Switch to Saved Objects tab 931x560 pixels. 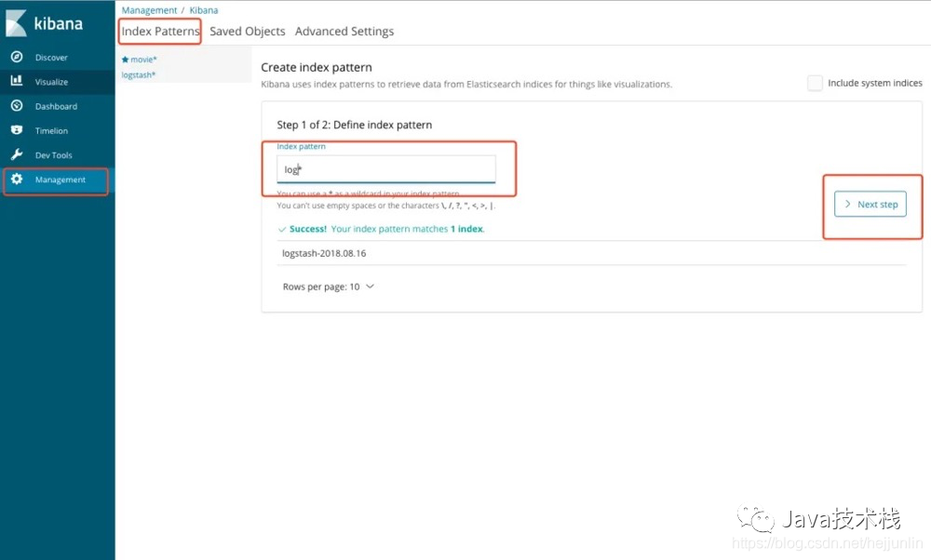tap(247, 32)
